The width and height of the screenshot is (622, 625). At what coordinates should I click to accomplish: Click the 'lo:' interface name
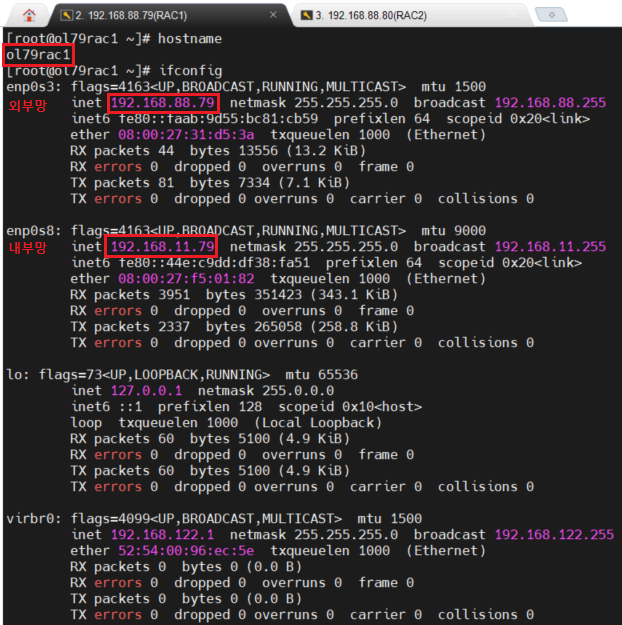[18, 375]
